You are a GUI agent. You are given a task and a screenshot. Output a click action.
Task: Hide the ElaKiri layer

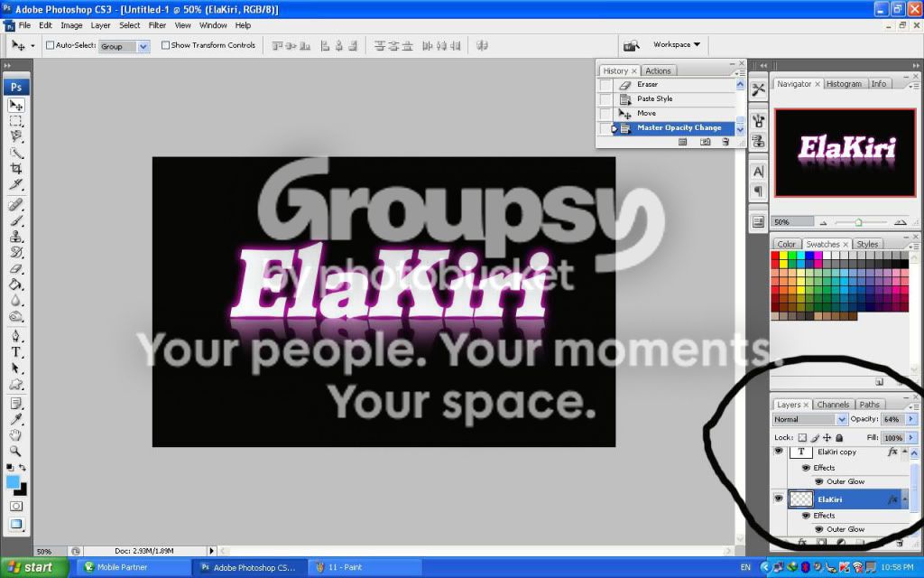[779, 499]
